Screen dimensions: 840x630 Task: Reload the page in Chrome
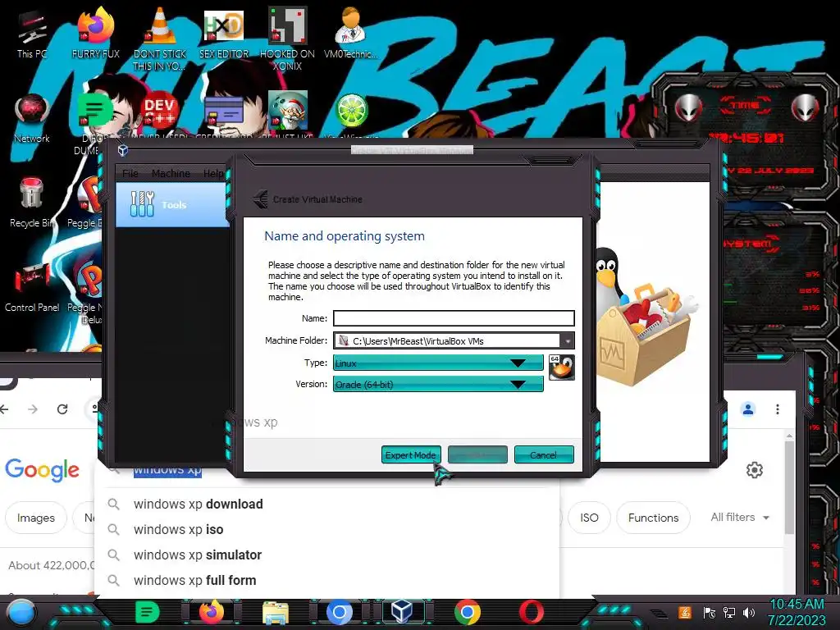[x=62, y=409]
